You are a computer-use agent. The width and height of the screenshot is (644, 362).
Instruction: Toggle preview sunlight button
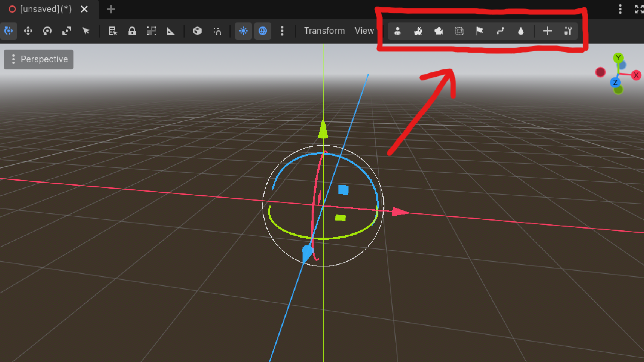coord(243,31)
